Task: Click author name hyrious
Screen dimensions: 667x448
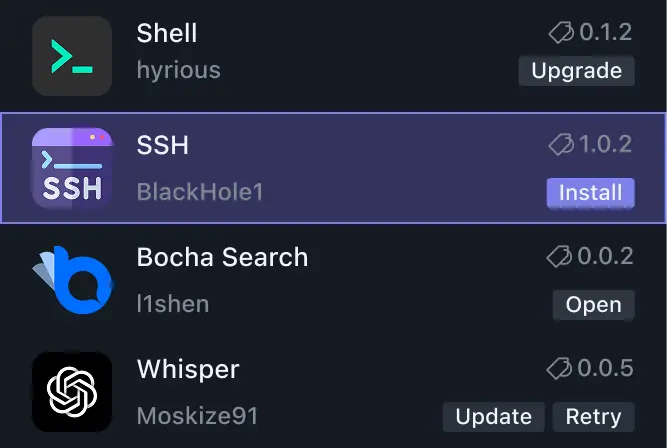Action: point(178,71)
